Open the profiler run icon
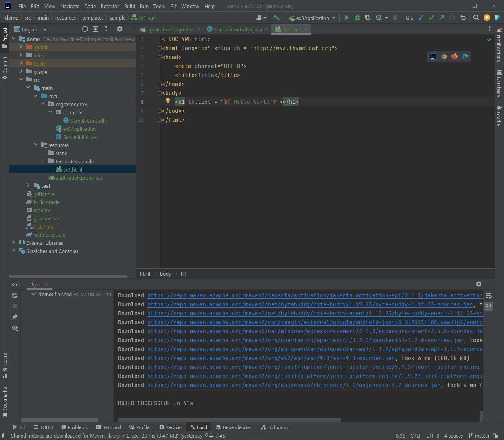The height and width of the screenshot is (440, 504). pyautogui.click(x=379, y=18)
